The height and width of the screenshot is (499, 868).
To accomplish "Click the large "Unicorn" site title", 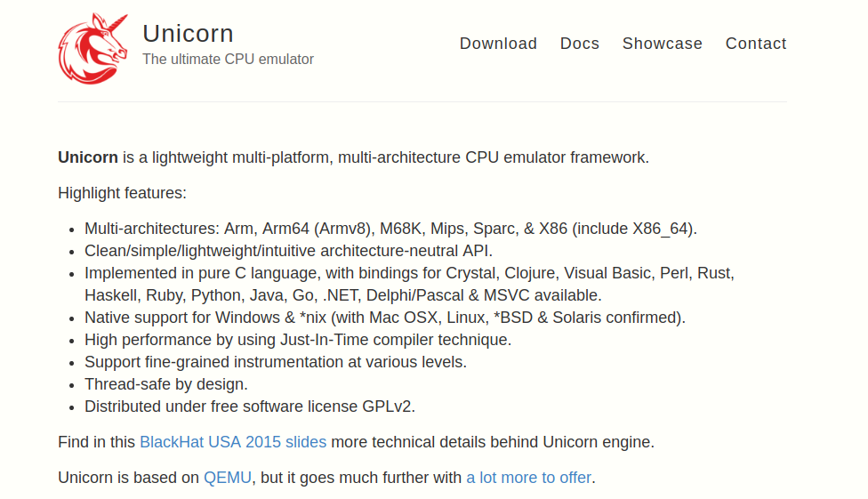I will click(188, 34).
